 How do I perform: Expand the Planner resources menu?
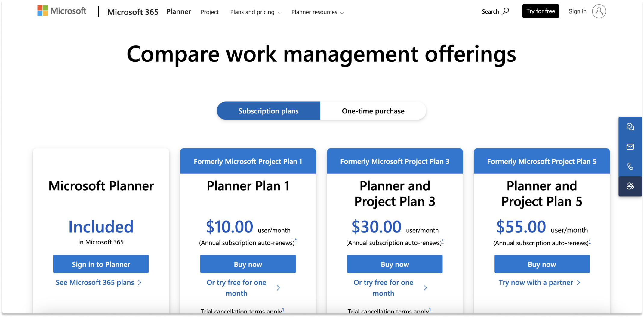pyautogui.click(x=317, y=12)
